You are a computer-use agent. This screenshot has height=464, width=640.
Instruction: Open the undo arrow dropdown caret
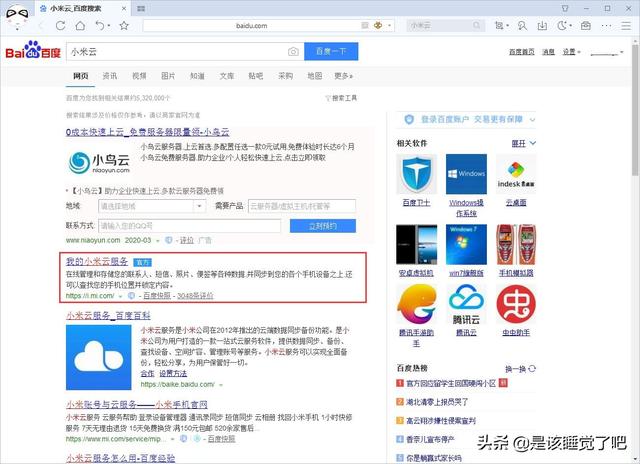click(109, 26)
